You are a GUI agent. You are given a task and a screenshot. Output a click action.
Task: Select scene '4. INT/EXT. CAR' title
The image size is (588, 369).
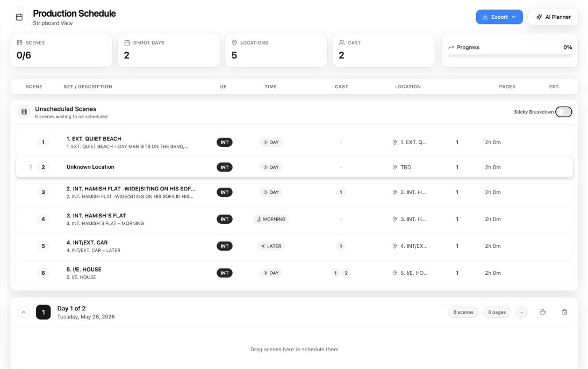click(x=87, y=242)
